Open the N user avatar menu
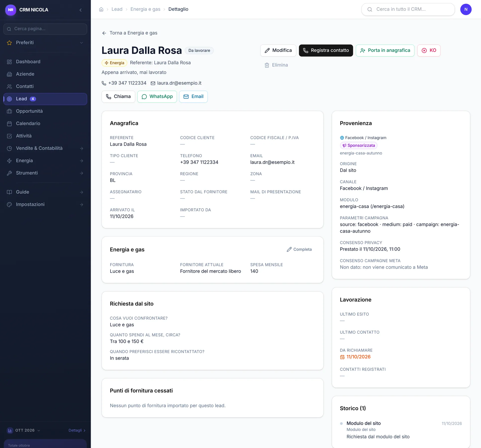Viewport: 481px width, 448px height. [466, 9]
